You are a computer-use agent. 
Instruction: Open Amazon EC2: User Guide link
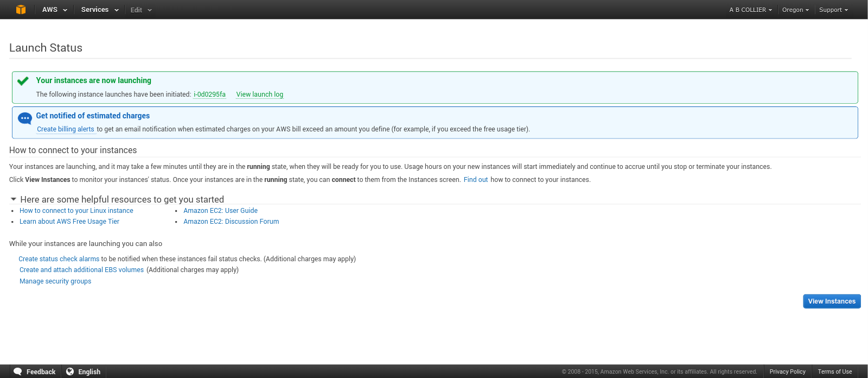(220, 211)
